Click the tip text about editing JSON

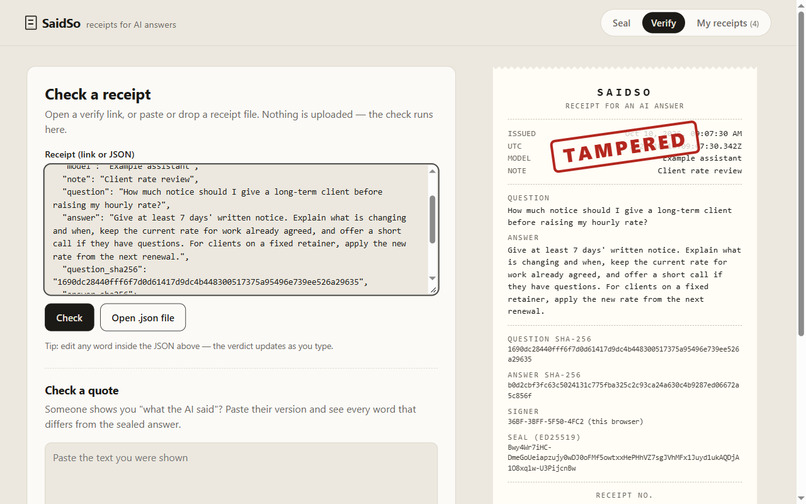click(x=189, y=346)
